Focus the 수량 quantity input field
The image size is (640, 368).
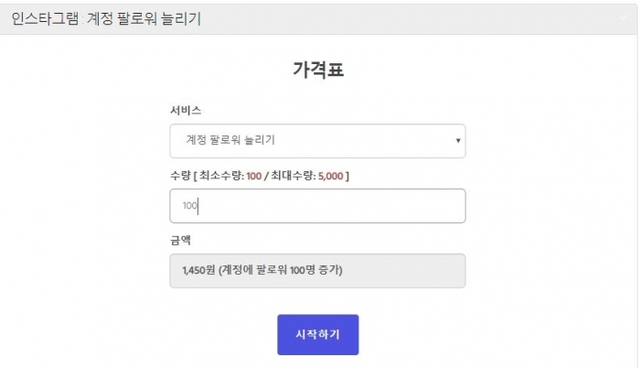(318, 206)
